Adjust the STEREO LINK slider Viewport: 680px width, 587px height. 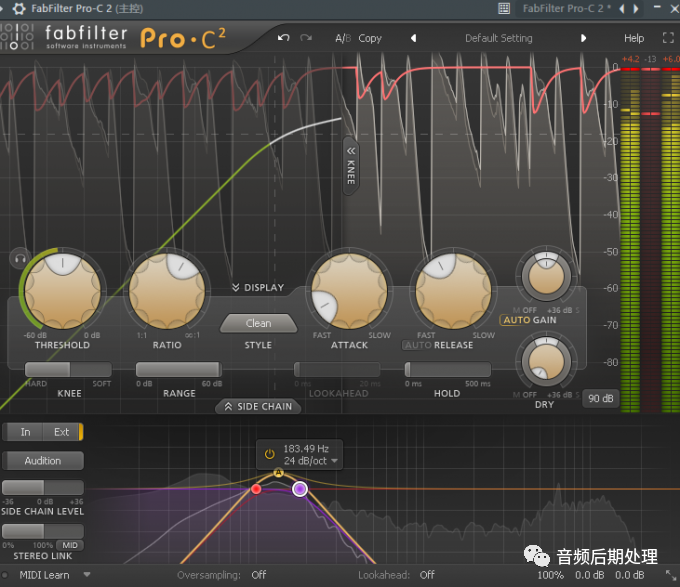(x=42, y=531)
